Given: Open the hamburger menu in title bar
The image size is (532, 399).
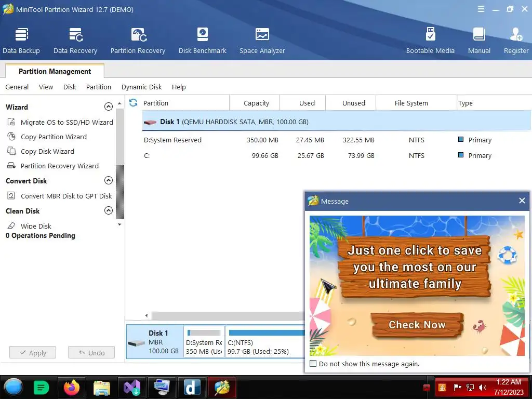Looking at the screenshot, I should click(481, 9).
